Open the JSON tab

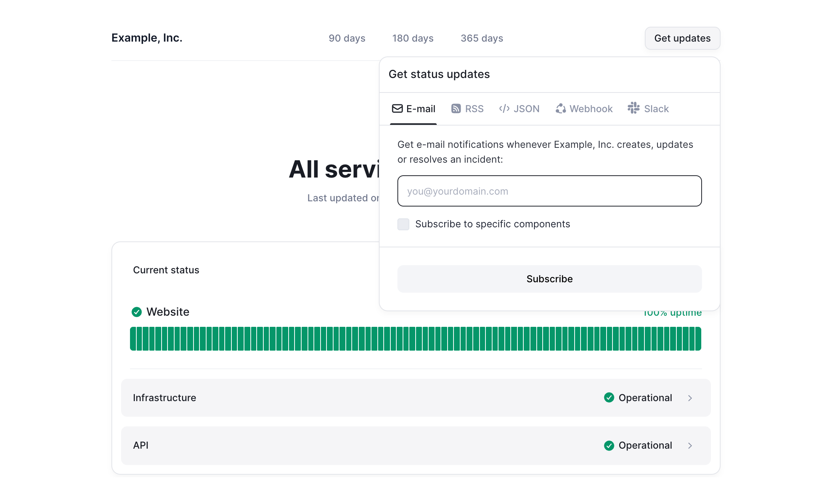pyautogui.click(x=519, y=109)
